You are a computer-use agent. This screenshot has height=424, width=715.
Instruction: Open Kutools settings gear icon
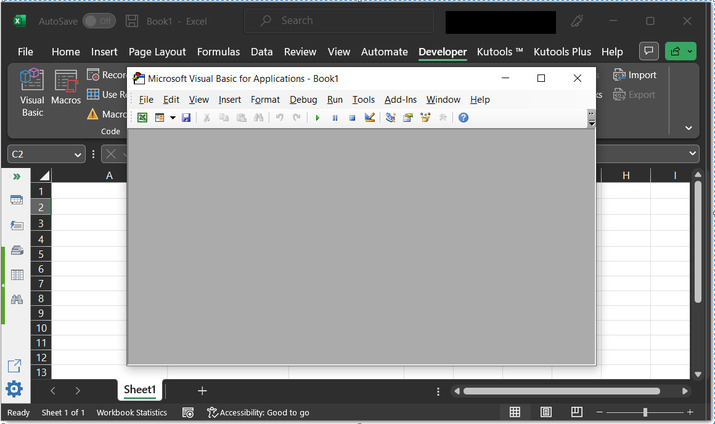point(14,389)
